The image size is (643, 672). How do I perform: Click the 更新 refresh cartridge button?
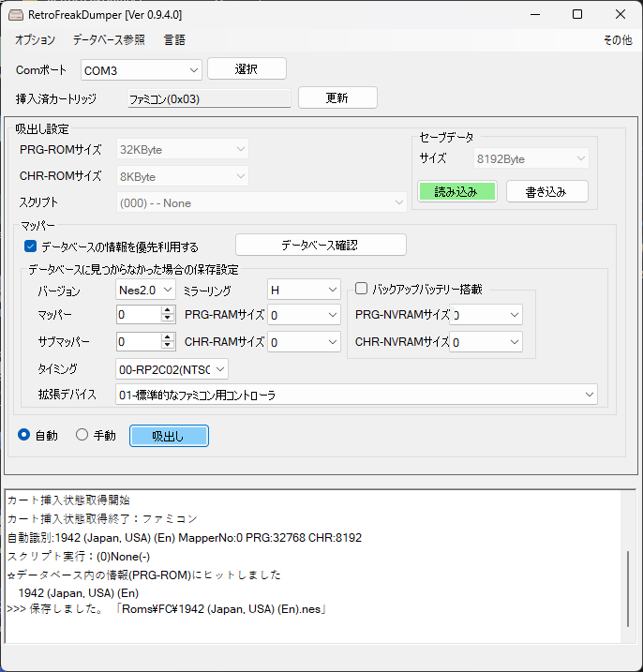pos(337,97)
